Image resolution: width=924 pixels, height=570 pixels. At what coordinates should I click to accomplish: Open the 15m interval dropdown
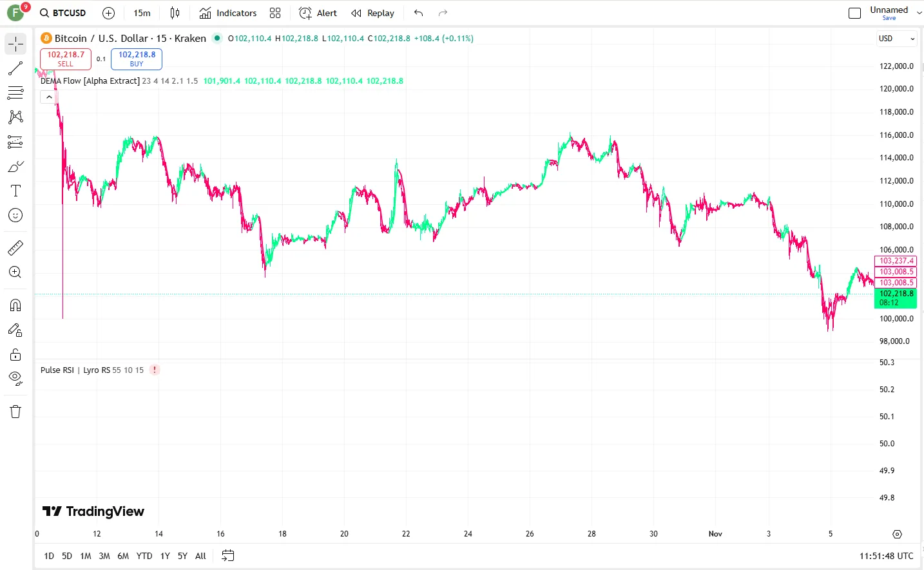tap(142, 13)
